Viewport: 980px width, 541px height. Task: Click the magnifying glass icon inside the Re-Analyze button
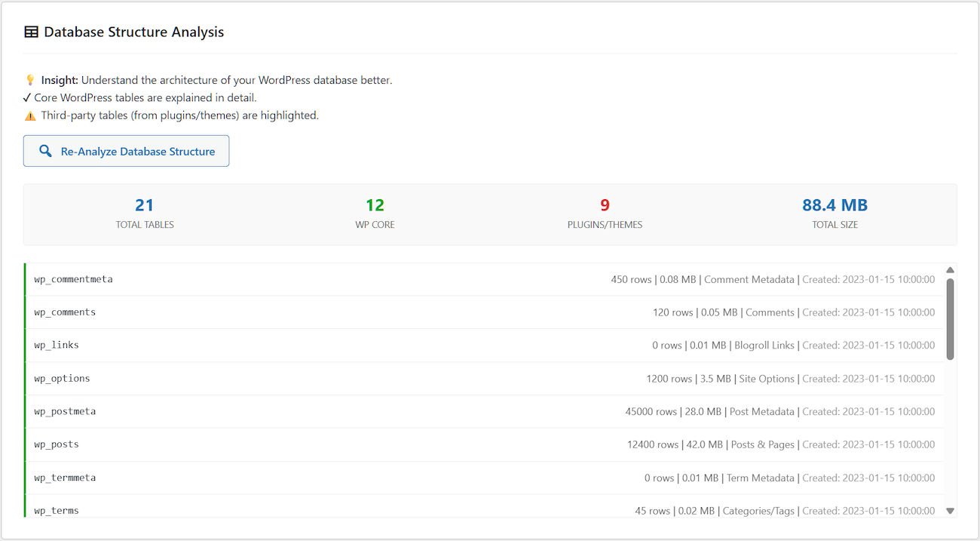pyautogui.click(x=46, y=151)
